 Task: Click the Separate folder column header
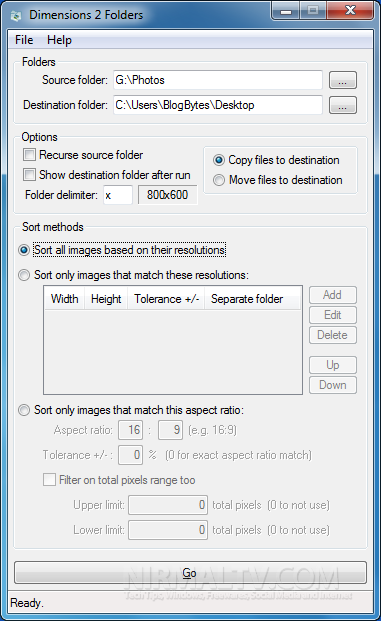click(x=252, y=299)
